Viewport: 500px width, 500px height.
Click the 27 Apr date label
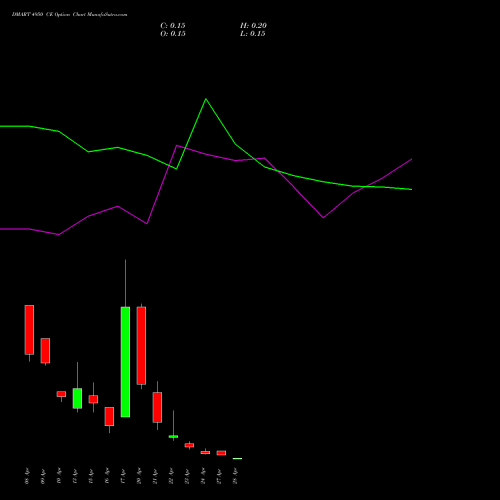click(x=219, y=476)
